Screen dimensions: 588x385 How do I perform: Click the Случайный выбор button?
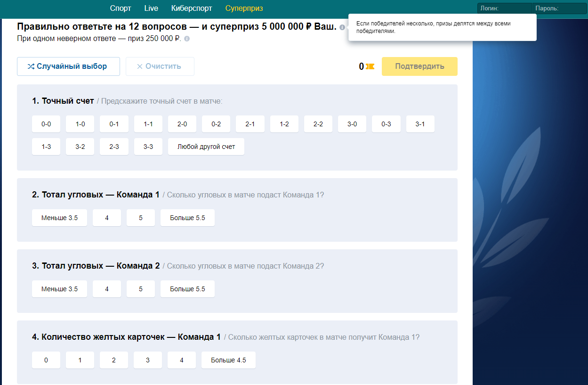click(x=68, y=66)
